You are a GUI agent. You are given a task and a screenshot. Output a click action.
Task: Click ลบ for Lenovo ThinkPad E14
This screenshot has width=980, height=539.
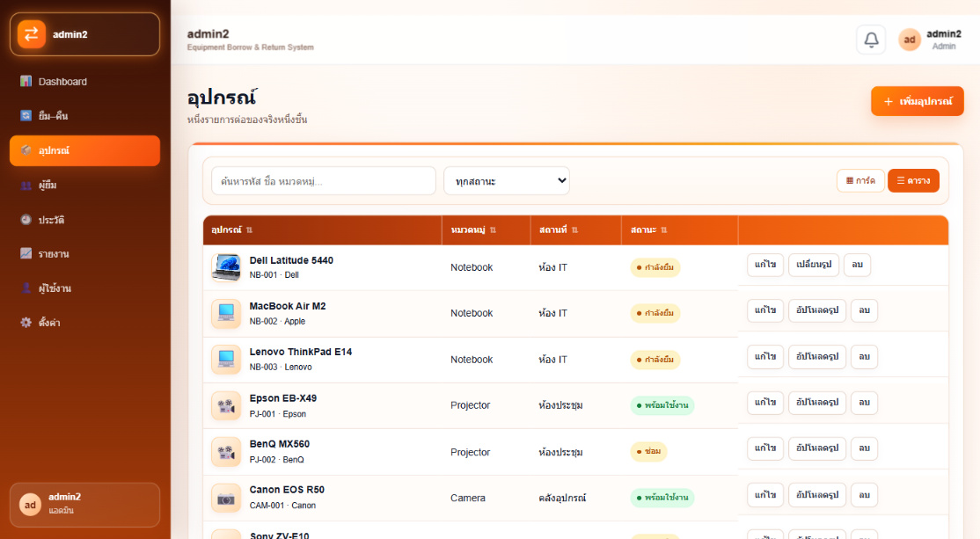click(x=865, y=357)
